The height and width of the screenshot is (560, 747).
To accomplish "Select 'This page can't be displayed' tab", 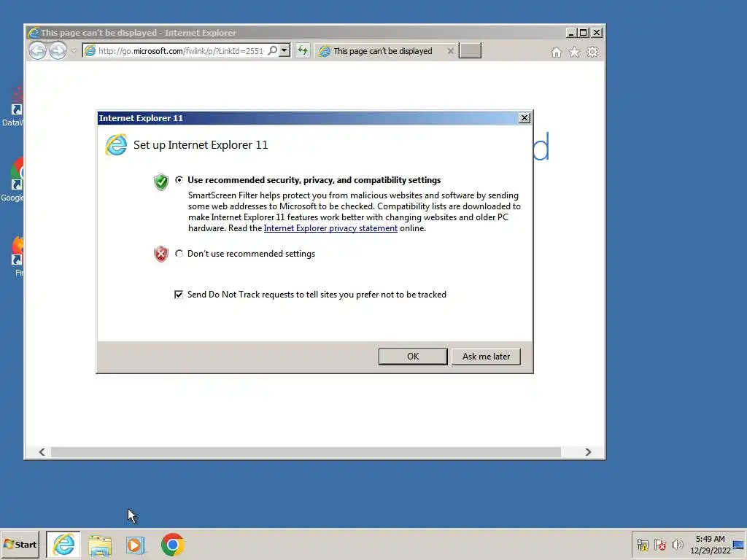I will point(382,51).
